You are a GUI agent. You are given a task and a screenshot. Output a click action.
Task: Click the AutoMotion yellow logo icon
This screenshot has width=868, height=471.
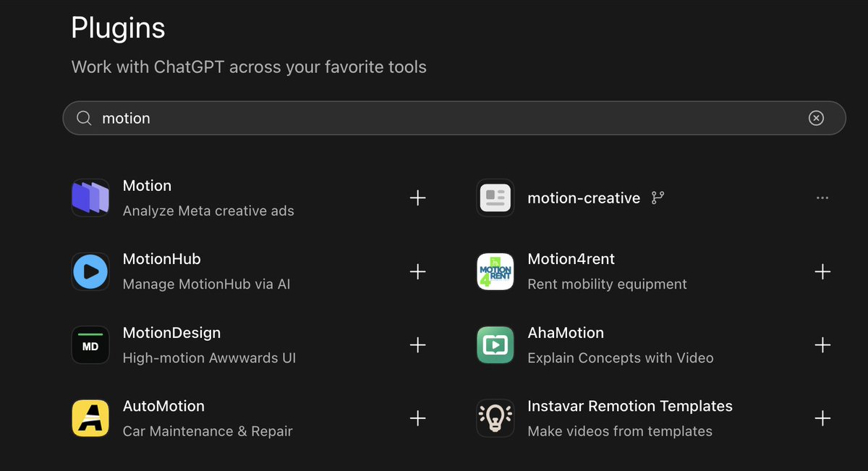[90, 418]
